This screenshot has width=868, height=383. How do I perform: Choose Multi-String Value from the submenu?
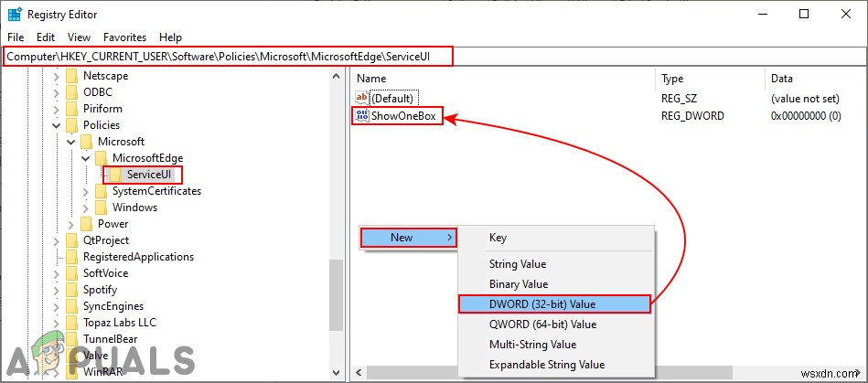click(556, 345)
